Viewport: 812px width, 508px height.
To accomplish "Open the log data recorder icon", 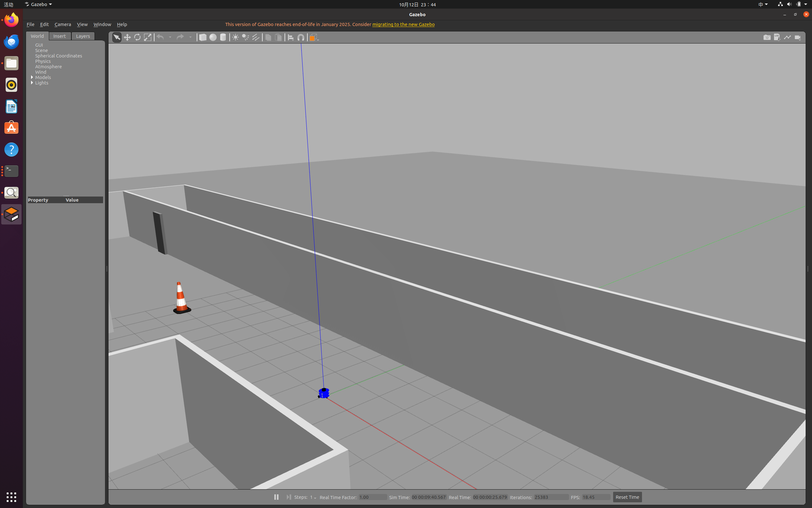I will point(777,37).
